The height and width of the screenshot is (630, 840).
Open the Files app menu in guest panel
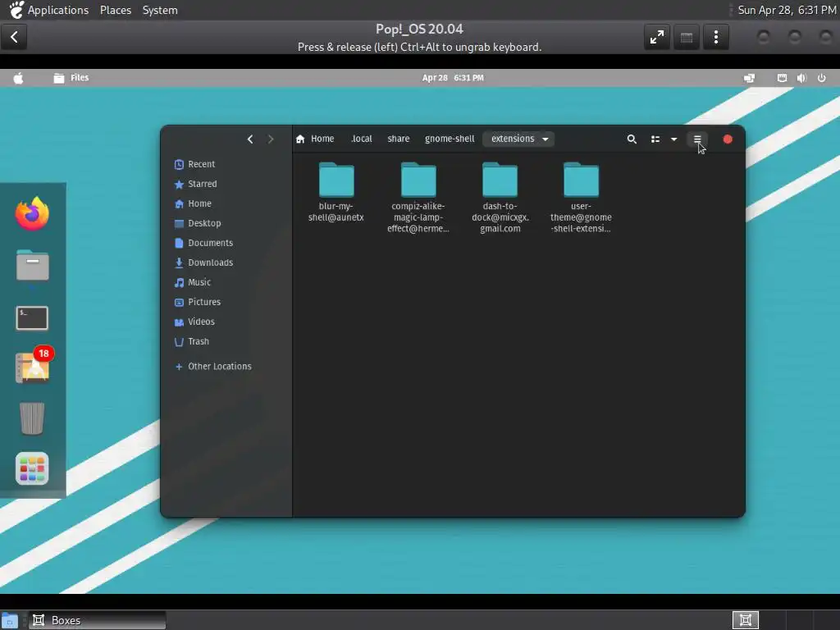[71, 78]
